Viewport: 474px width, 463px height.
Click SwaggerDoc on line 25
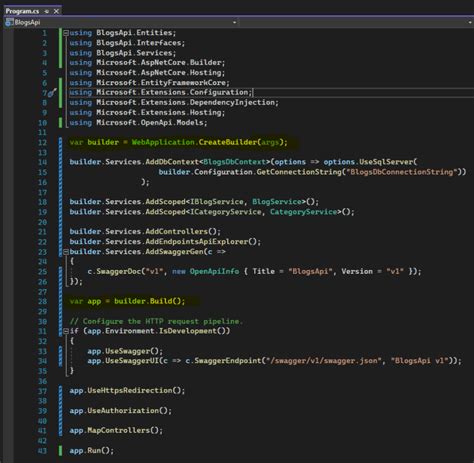pyautogui.click(x=119, y=271)
